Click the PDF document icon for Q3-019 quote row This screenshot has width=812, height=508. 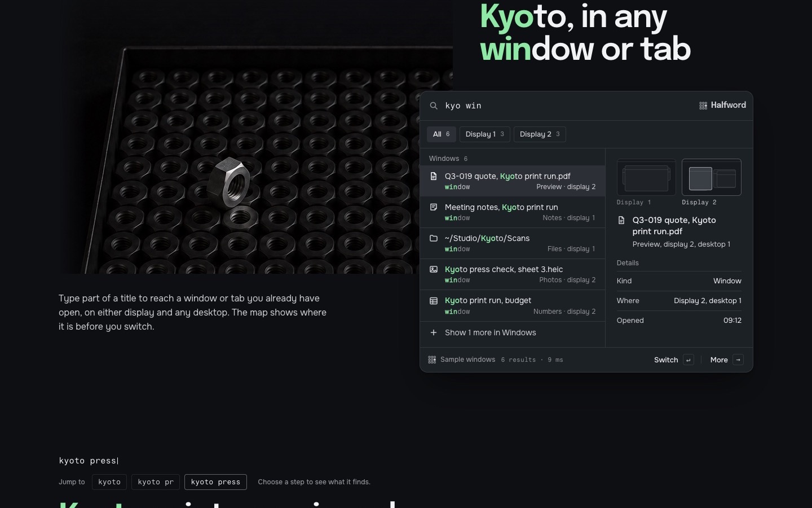[434, 176]
